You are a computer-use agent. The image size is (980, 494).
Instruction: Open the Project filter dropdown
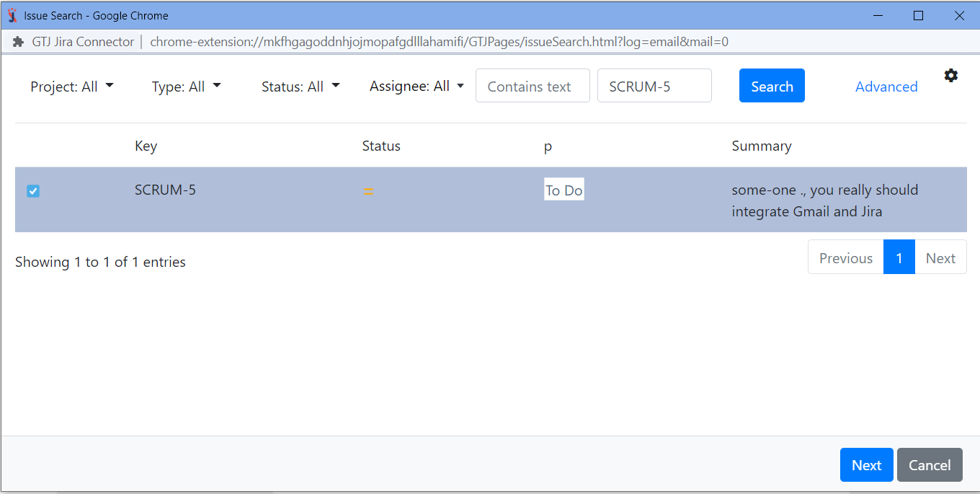click(72, 86)
